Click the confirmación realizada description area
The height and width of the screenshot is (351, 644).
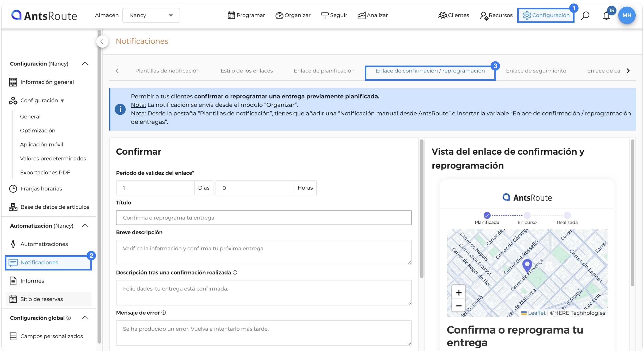point(264,293)
